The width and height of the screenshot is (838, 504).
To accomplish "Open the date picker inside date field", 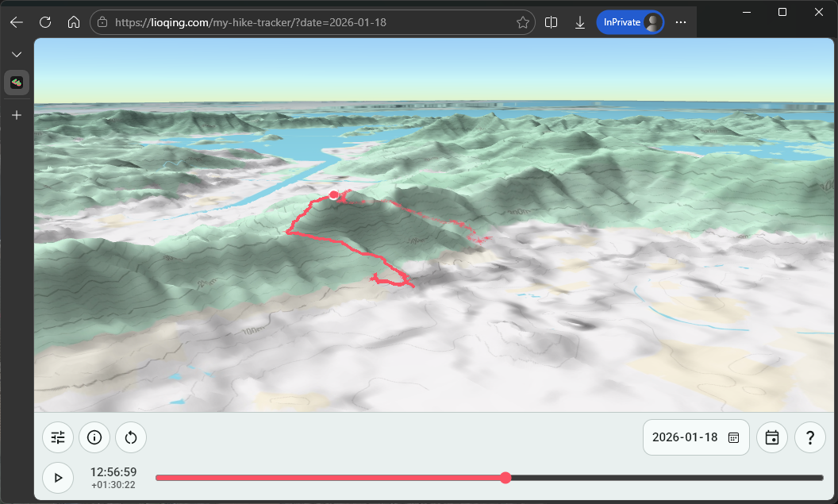I will click(734, 437).
